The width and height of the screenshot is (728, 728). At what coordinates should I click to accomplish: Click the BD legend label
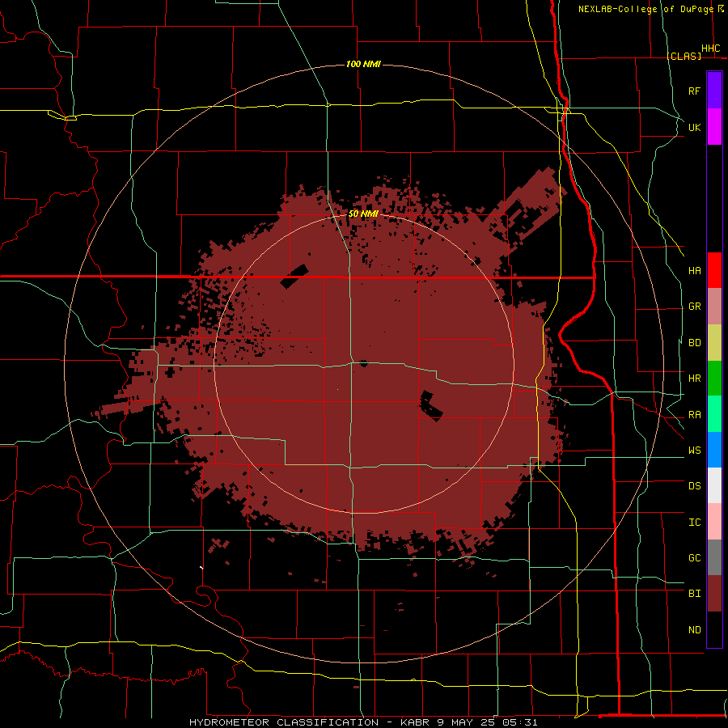pos(695,343)
